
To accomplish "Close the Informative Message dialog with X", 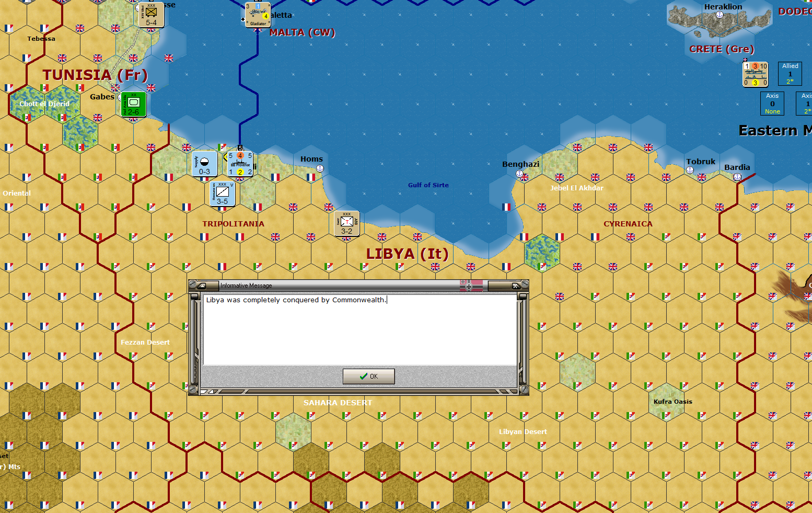I will pyautogui.click(x=515, y=286).
